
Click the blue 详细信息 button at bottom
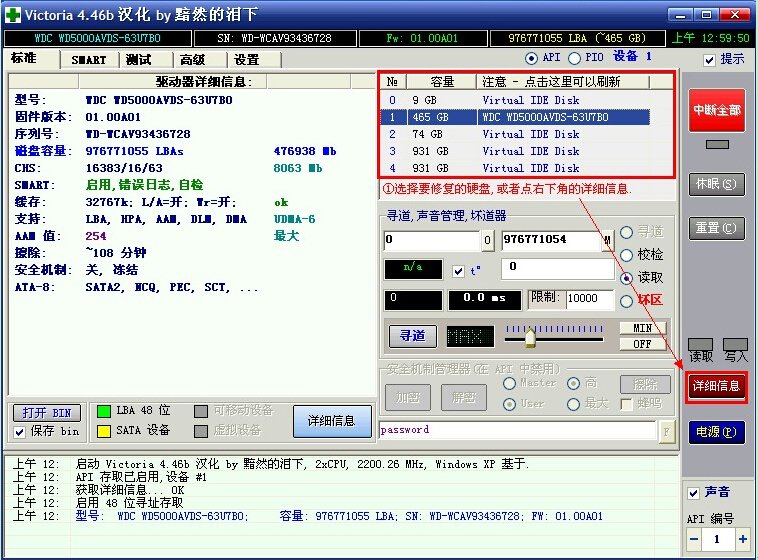pos(332,421)
